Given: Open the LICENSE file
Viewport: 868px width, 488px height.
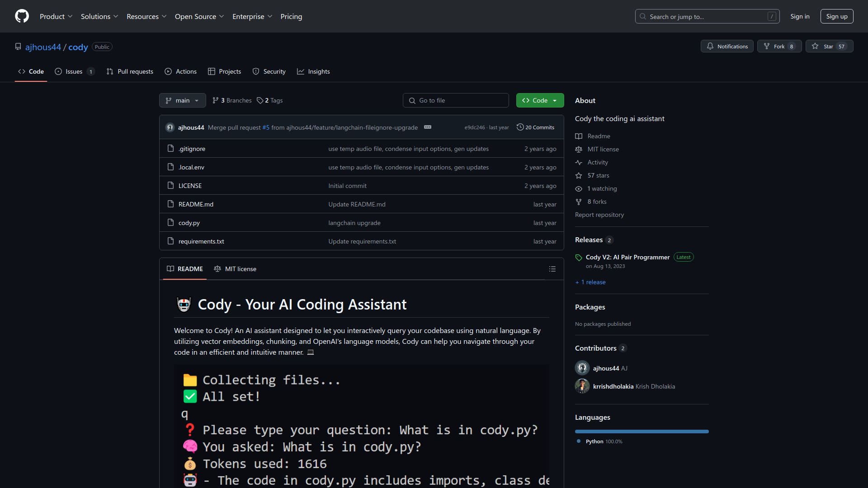Looking at the screenshot, I should click(190, 186).
